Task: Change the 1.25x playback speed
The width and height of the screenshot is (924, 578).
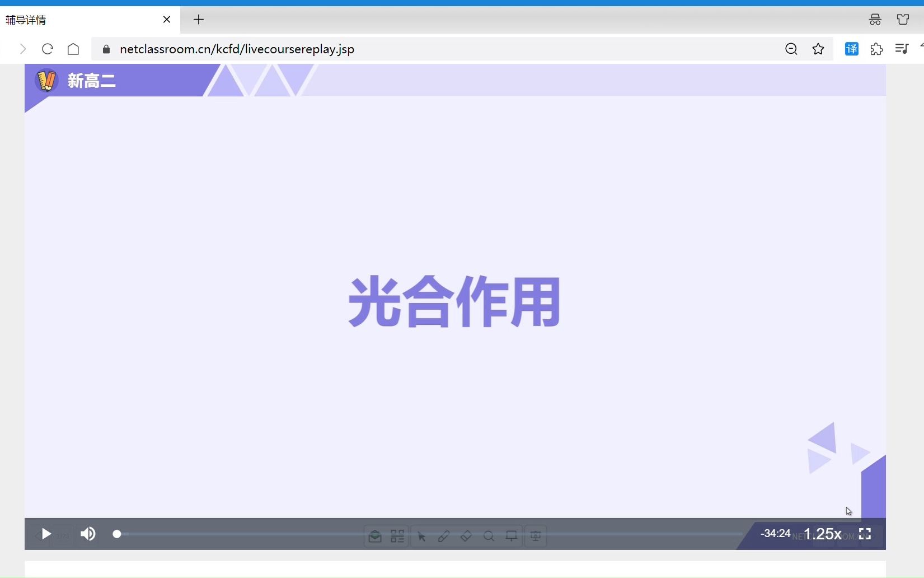Action: (822, 534)
